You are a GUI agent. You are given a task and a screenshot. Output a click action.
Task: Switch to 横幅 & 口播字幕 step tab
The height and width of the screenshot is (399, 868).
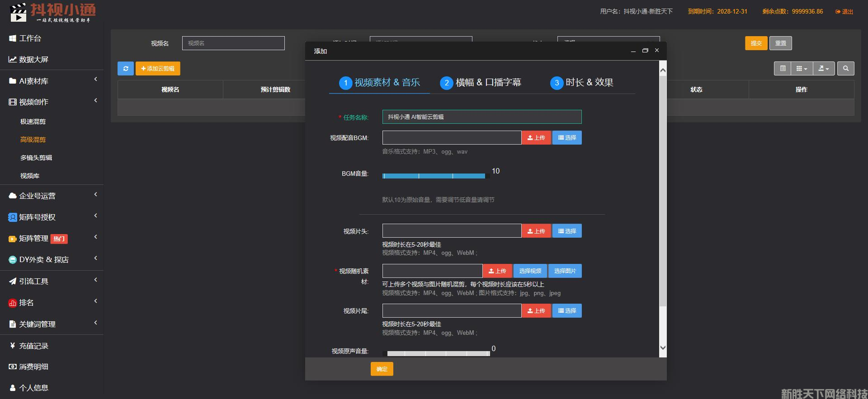click(x=481, y=83)
